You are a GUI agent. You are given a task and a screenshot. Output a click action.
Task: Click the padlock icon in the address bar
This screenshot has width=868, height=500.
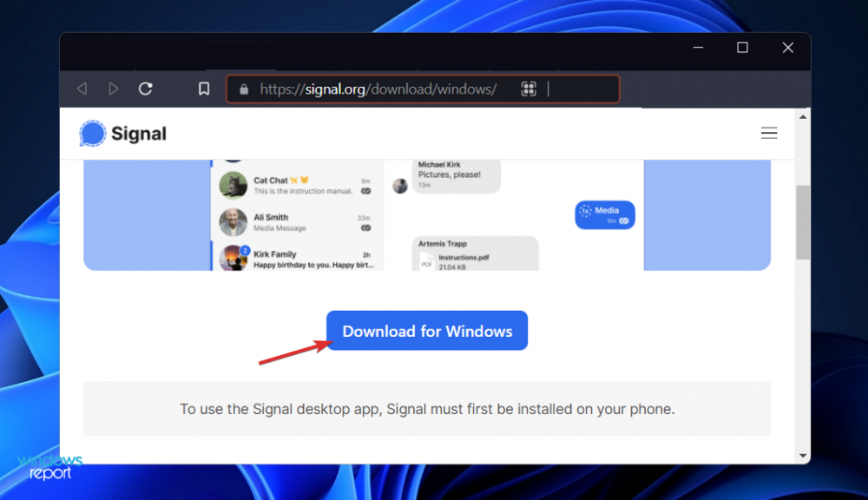point(245,89)
